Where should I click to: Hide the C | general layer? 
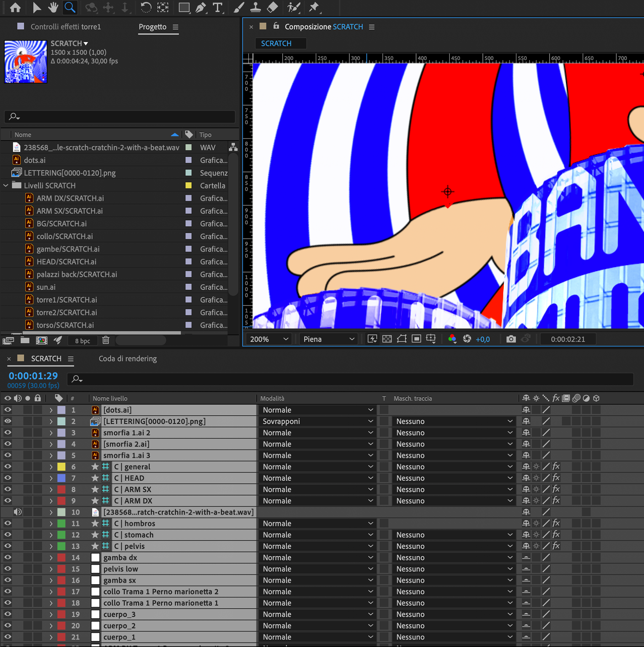point(8,467)
